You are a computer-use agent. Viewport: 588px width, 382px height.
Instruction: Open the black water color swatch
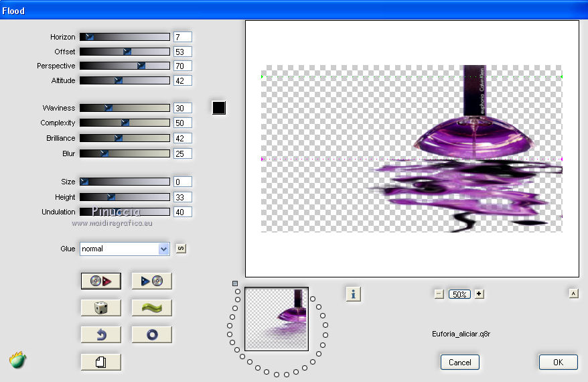point(218,108)
